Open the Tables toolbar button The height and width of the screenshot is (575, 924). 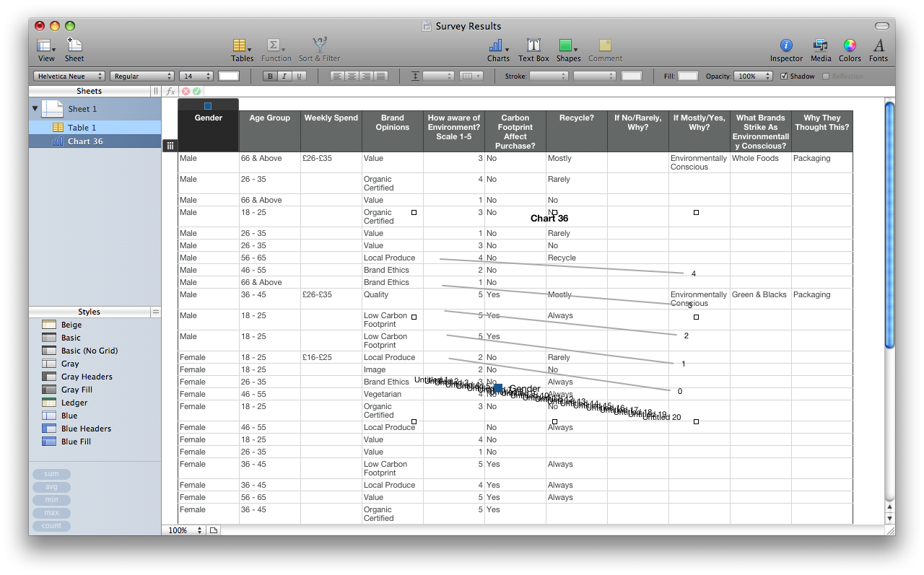(x=242, y=50)
